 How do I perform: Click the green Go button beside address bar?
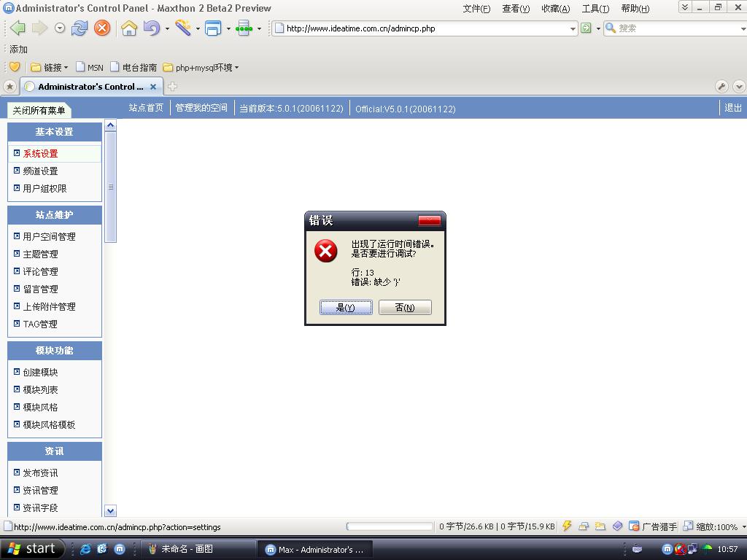586,28
